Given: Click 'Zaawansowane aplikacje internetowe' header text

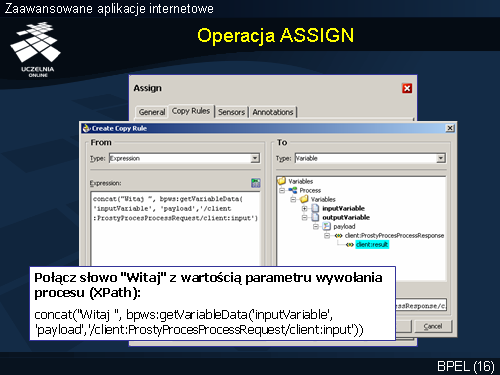Looking at the screenshot, I should click(x=109, y=8).
